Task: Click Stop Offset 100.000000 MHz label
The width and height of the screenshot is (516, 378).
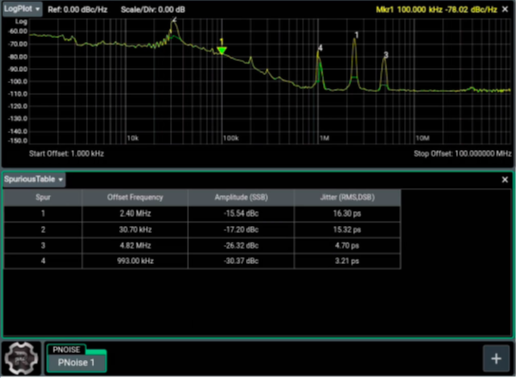Action: (462, 154)
